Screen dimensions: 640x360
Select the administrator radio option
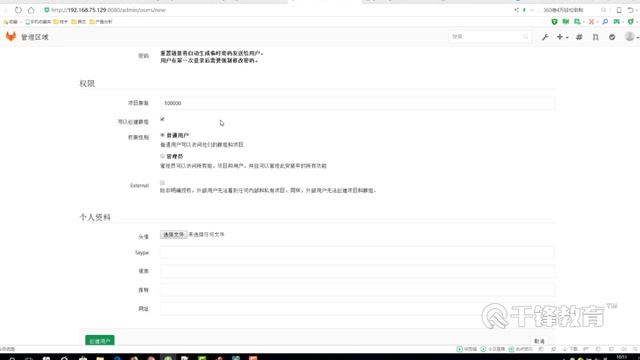(162, 156)
